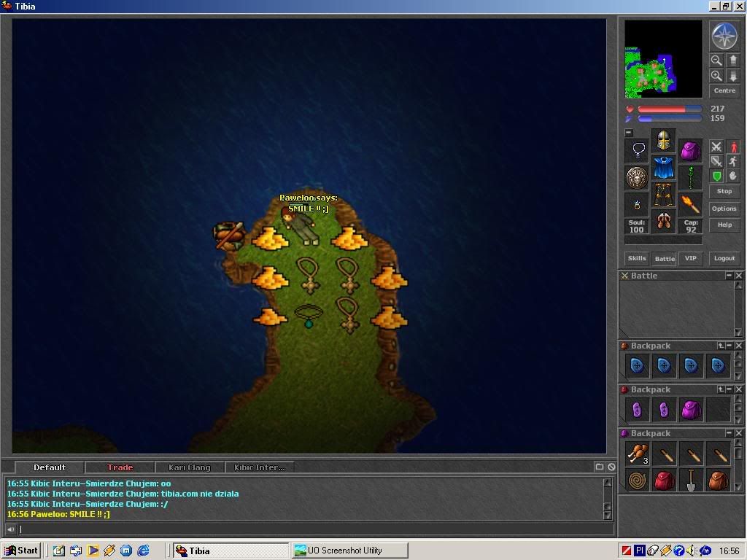Click on the minimap view
Screen dimensions: 747x560
tap(664, 59)
